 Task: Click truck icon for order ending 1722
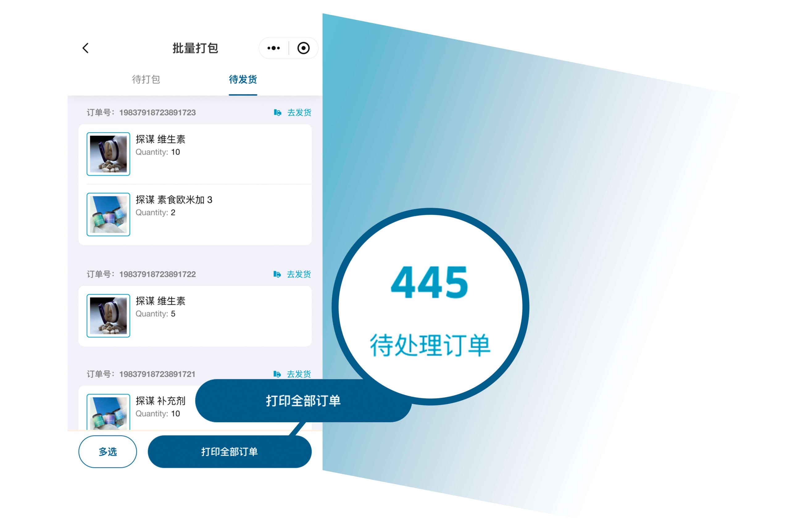tap(277, 274)
